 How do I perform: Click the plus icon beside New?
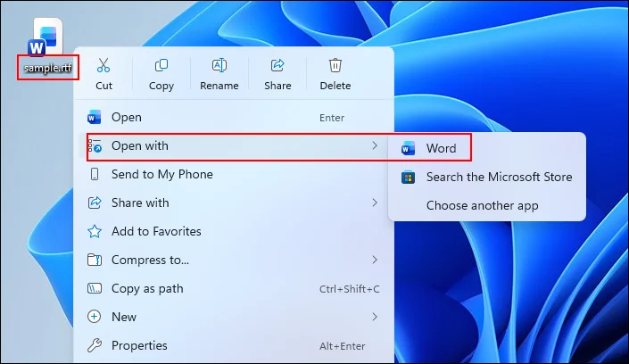point(95,317)
